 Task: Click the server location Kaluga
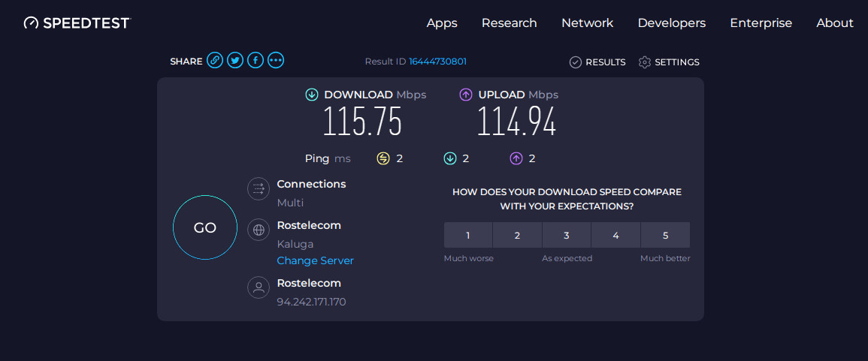[295, 244]
